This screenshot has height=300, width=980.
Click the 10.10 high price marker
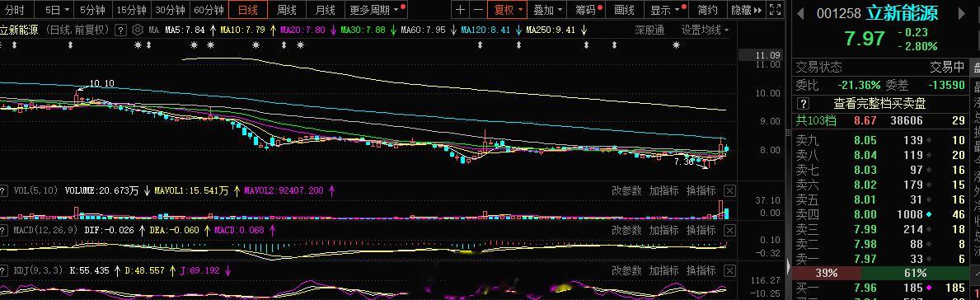coord(102,83)
